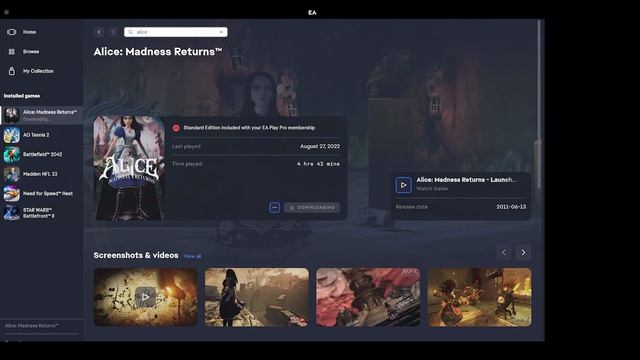Open the fiery battle screenshot thumbnail

(480, 297)
